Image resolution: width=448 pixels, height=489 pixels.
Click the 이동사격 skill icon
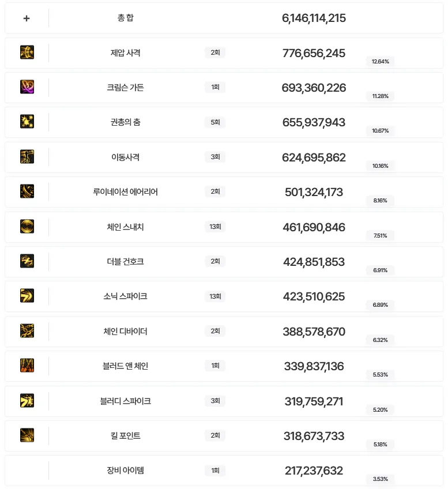click(27, 157)
